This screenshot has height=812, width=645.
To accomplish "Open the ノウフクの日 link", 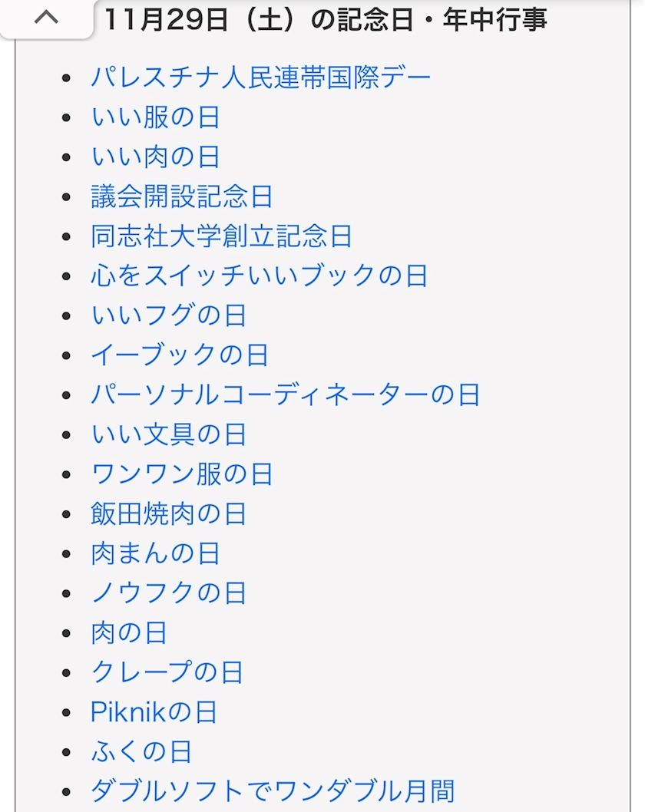I will coord(168,593).
